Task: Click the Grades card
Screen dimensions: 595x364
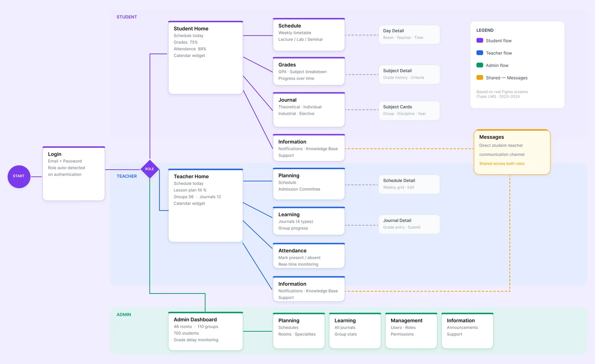Action: [x=309, y=71]
